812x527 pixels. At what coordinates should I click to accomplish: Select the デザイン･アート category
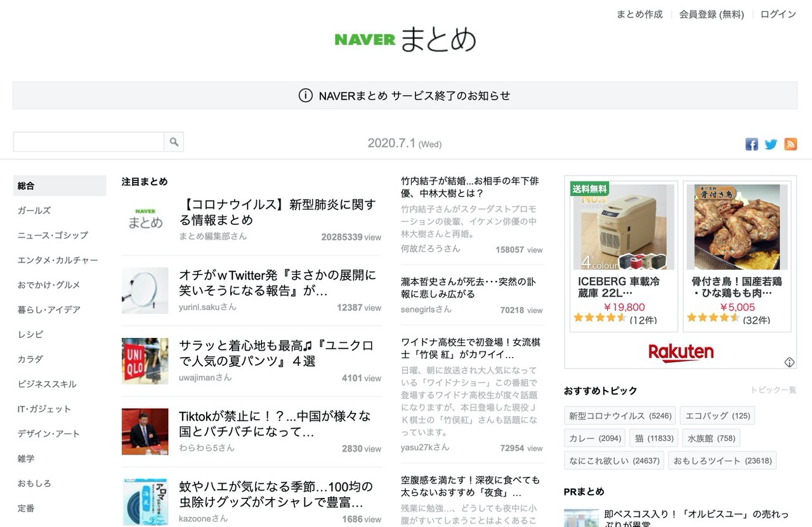point(49,434)
